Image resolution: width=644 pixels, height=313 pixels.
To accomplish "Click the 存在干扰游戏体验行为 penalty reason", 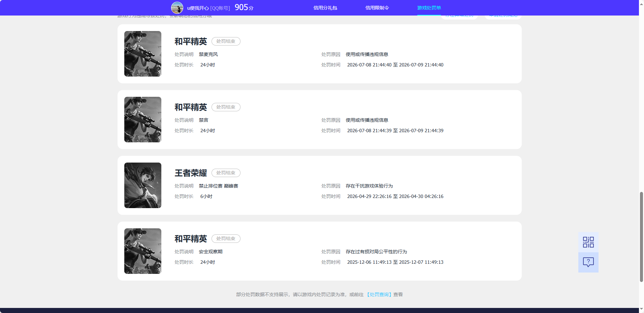I will click(x=369, y=186).
